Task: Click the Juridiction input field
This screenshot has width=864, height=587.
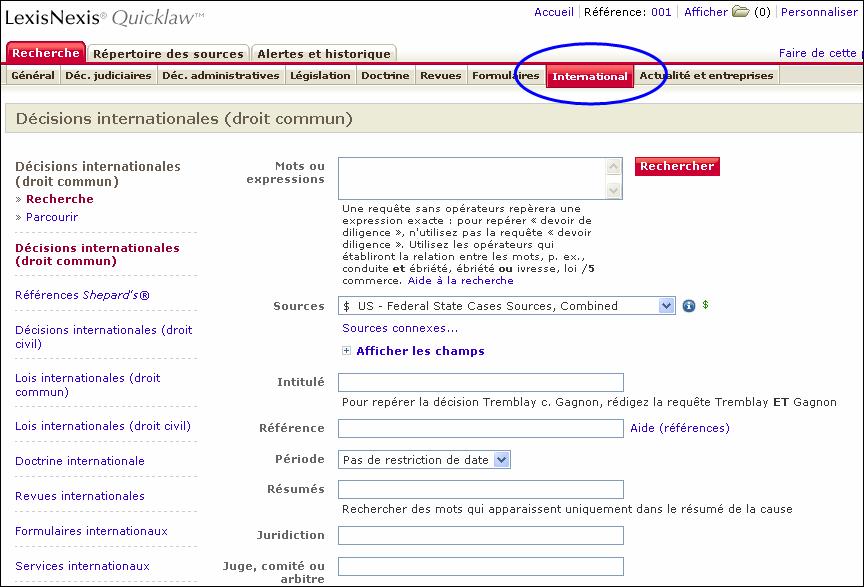Action: [480, 535]
